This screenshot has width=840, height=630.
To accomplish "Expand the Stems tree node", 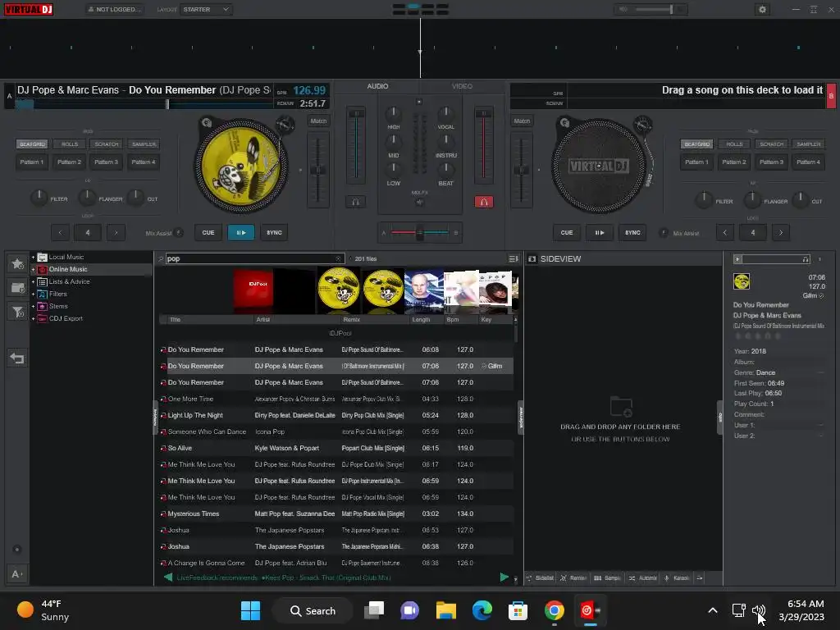I will point(33,307).
